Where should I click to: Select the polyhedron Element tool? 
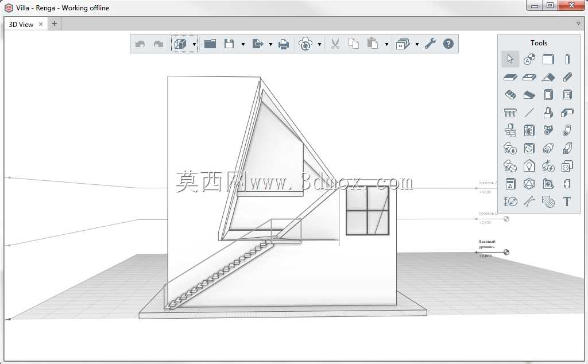529,184
